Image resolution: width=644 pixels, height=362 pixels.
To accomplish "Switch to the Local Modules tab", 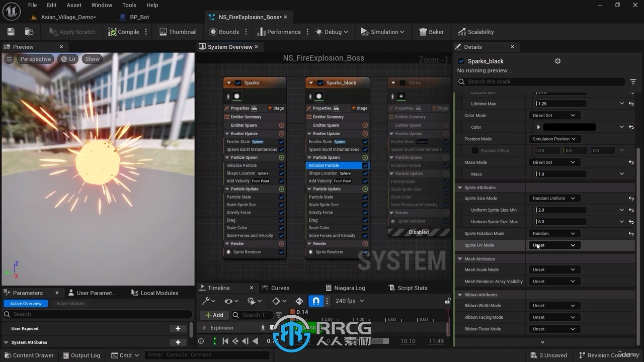I will pyautogui.click(x=154, y=293).
